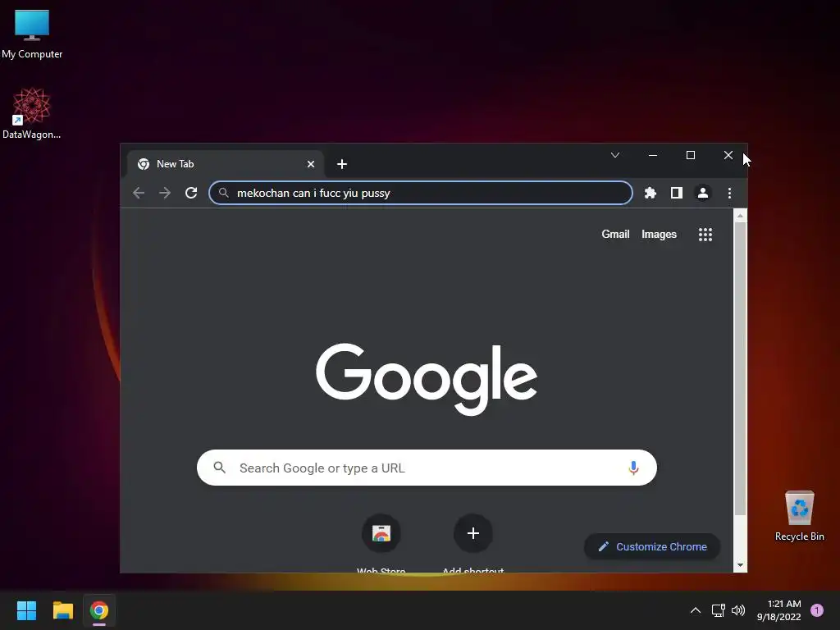Screen dimensions: 840x630
Task: Click the scrollbar up arrow
Action: coord(740,216)
